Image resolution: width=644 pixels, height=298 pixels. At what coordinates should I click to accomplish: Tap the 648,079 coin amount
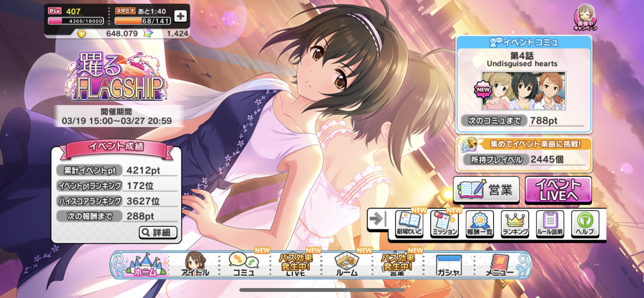point(122,33)
